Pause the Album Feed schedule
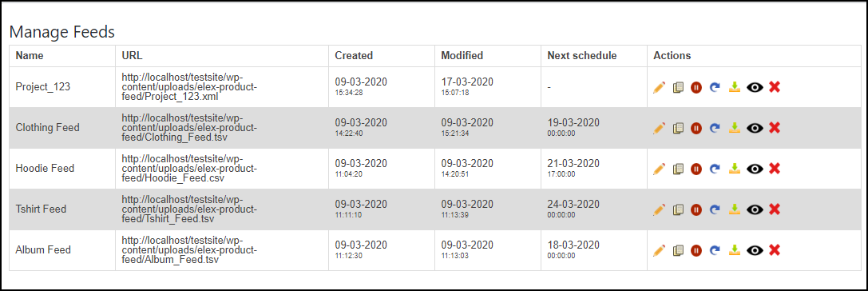 click(x=696, y=250)
